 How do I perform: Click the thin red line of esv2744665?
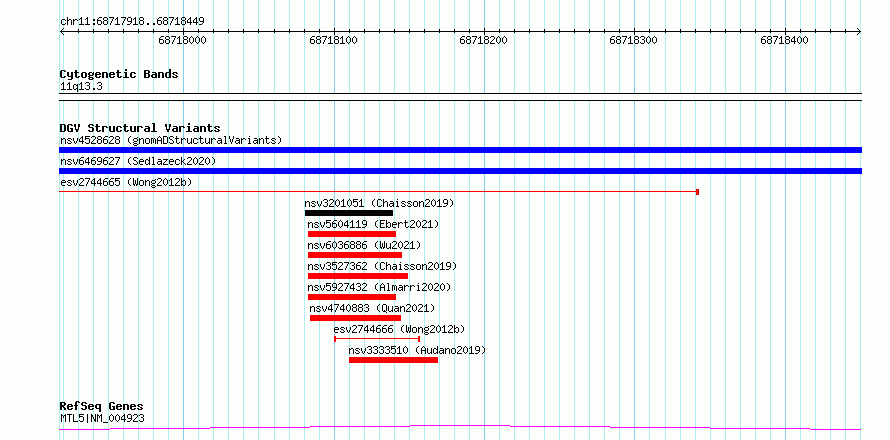click(379, 192)
